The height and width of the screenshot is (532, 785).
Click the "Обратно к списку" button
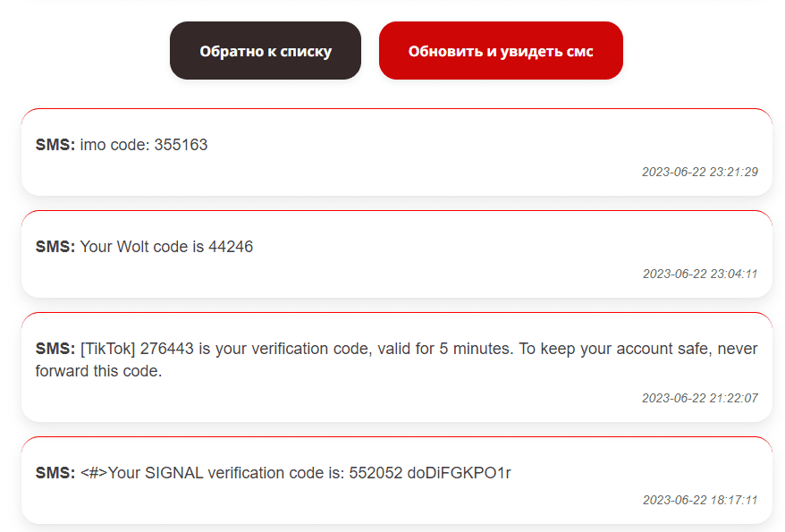[266, 51]
